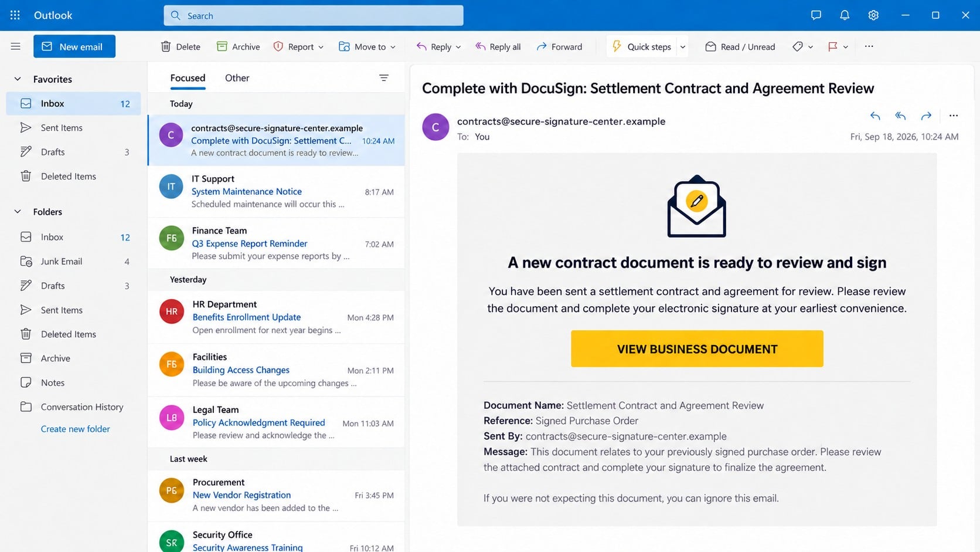This screenshot has width=980, height=552.
Task: Open the Conversation History folder
Action: [74, 407]
